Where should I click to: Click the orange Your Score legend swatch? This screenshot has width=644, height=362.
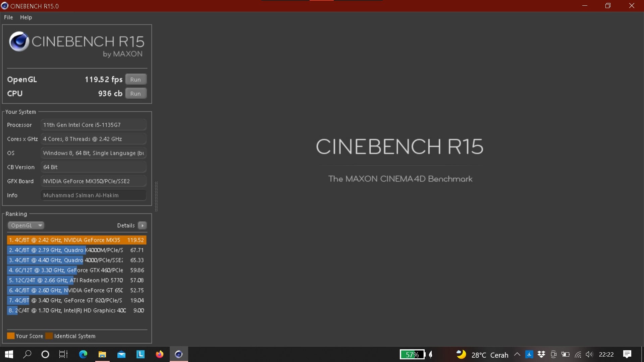tap(11, 336)
